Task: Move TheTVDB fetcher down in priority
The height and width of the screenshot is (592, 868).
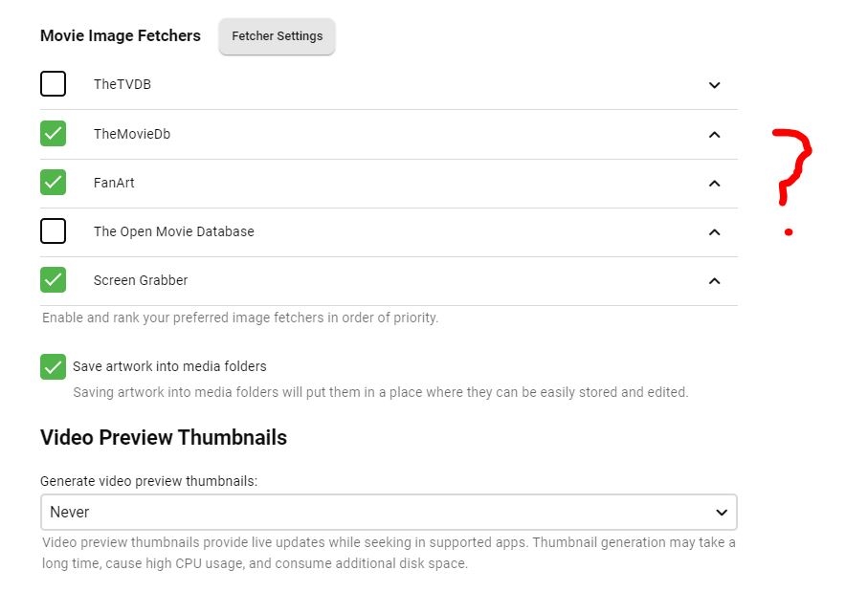Action: tap(714, 85)
